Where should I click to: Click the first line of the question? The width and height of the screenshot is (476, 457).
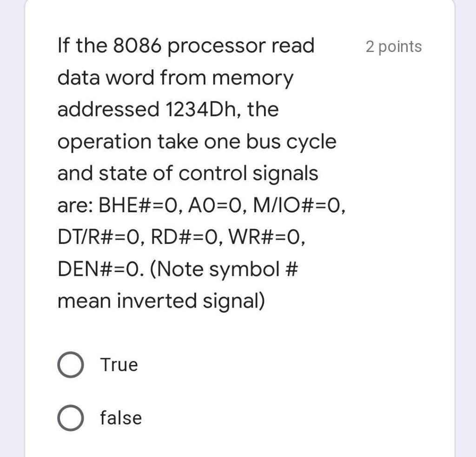pos(186,45)
